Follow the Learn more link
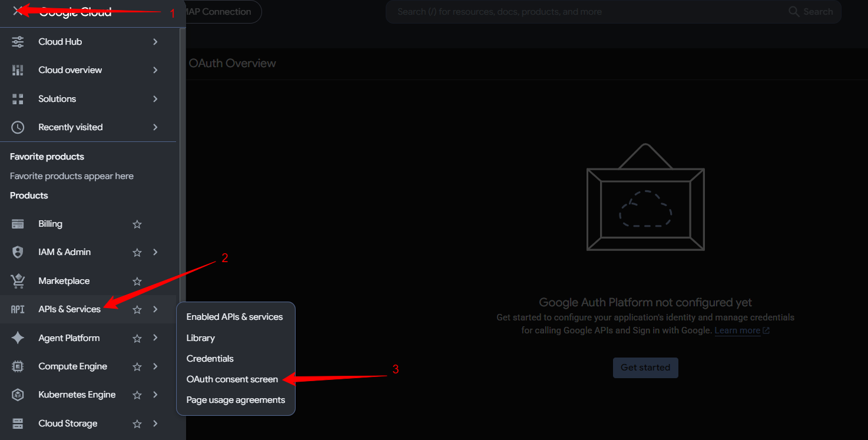Viewport: 868px width, 440px height. pos(741,330)
